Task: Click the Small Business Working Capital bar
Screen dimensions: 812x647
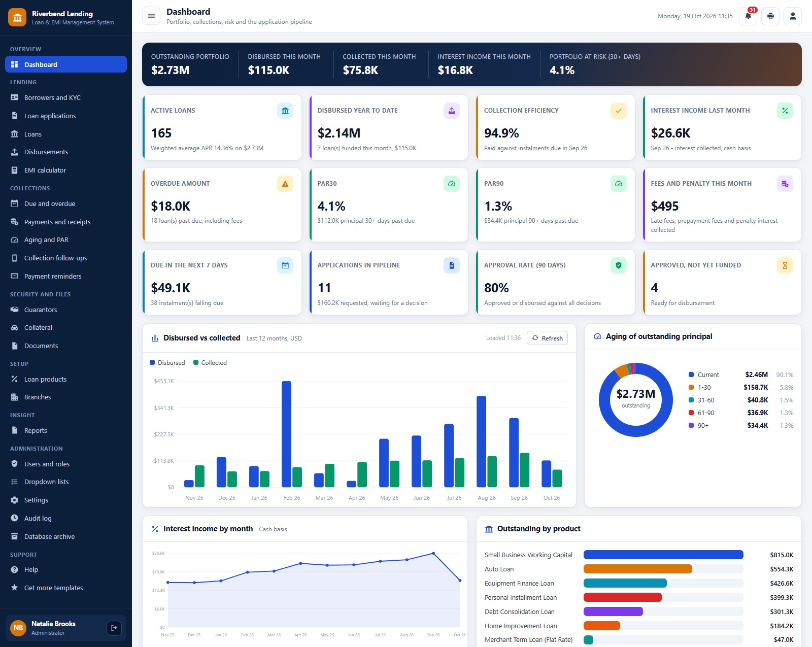Action: pyautogui.click(x=663, y=555)
